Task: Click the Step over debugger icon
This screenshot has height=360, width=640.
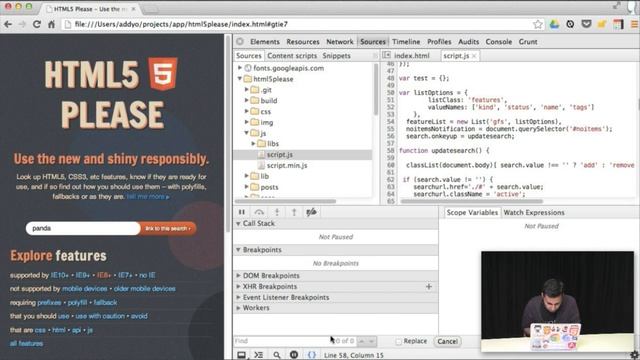Action: click(x=259, y=212)
